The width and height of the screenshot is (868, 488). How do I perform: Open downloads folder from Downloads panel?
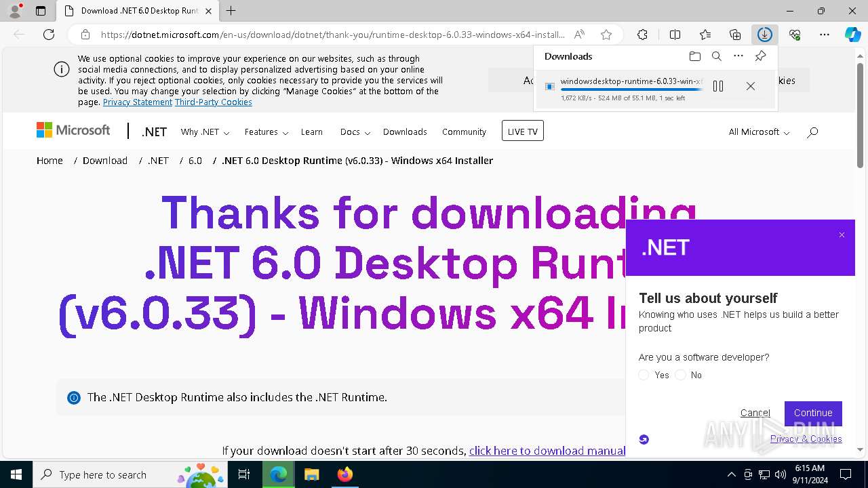(x=694, y=56)
